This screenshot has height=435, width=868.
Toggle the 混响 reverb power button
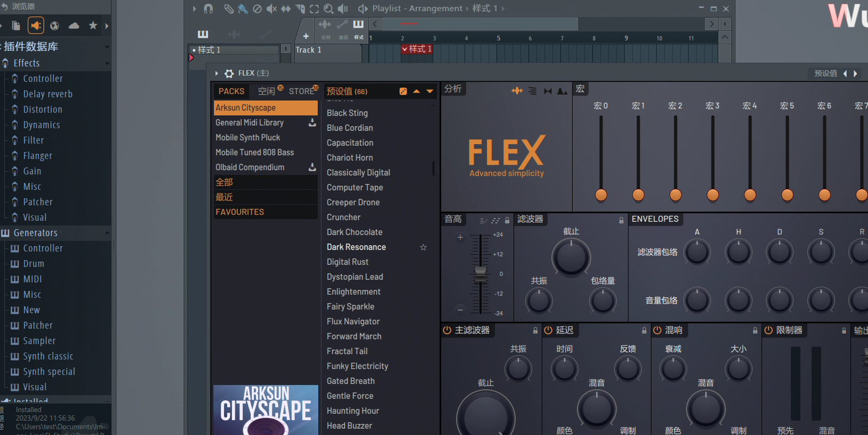pos(657,330)
